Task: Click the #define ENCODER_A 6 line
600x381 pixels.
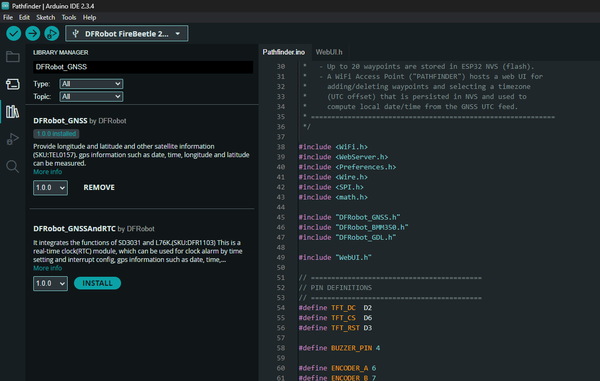Action: pos(337,368)
